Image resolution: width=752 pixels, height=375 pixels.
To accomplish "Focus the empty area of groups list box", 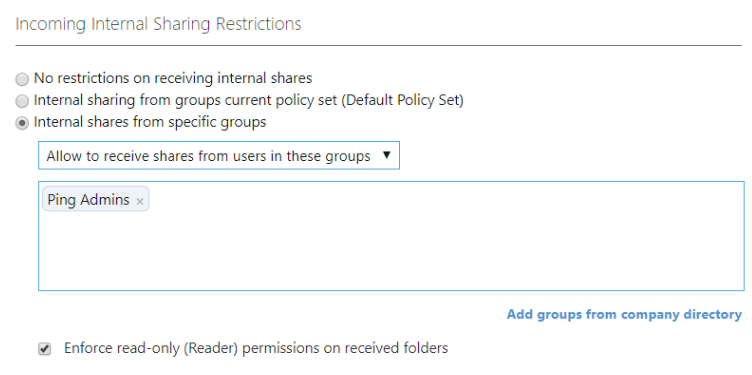I will click(391, 249).
